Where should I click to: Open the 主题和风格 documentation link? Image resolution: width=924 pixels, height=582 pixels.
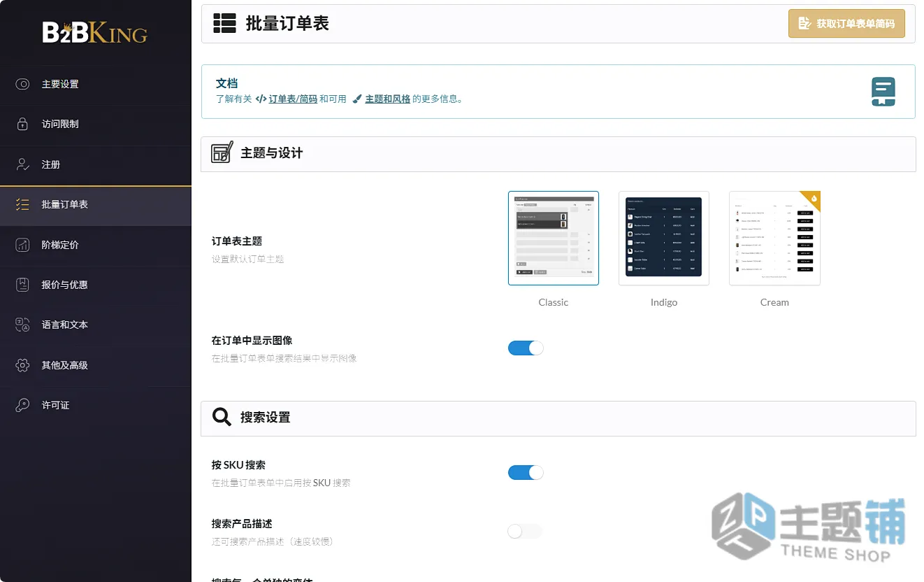pyautogui.click(x=387, y=99)
